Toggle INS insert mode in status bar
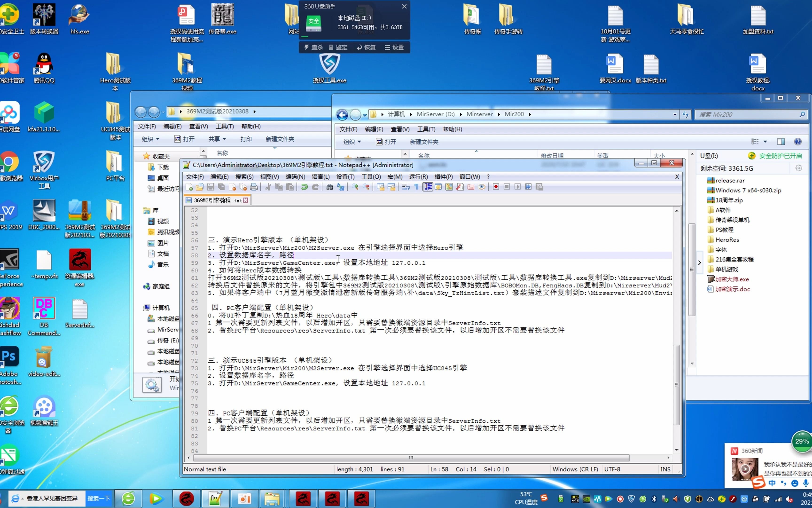 click(665, 469)
